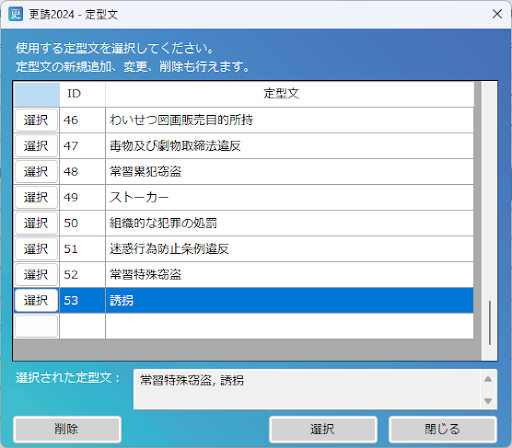Select 常習特殊窃盗 in the table list
512x448 pixels.
289,275
